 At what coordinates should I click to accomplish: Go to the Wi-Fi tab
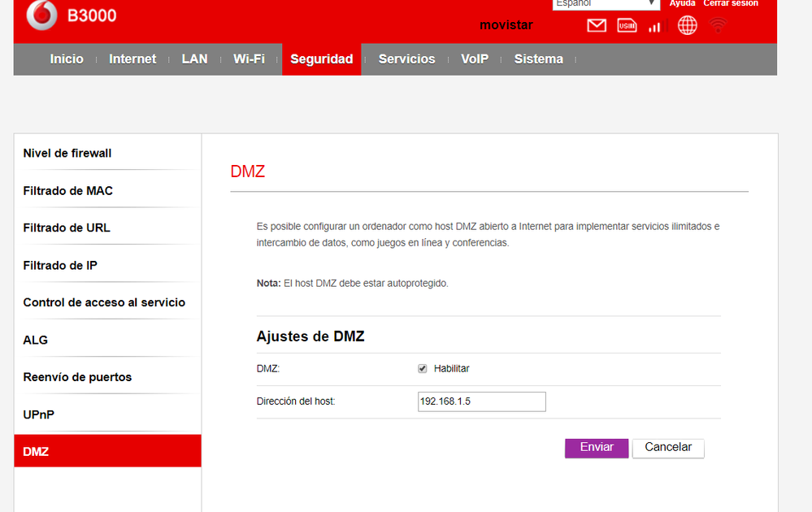tap(249, 59)
